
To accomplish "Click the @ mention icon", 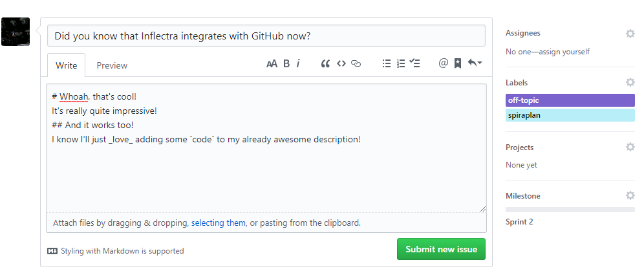I will [x=443, y=63].
